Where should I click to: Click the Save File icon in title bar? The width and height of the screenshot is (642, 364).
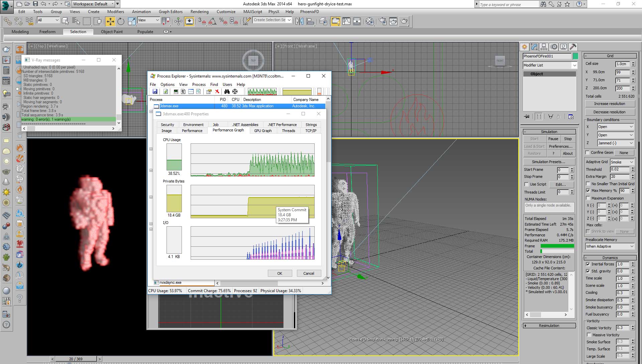click(35, 4)
